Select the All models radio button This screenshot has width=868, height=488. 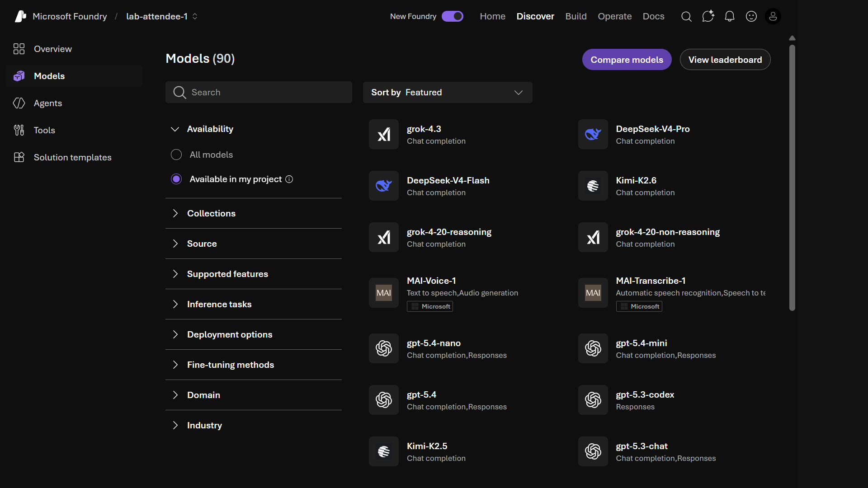tap(176, 155)
